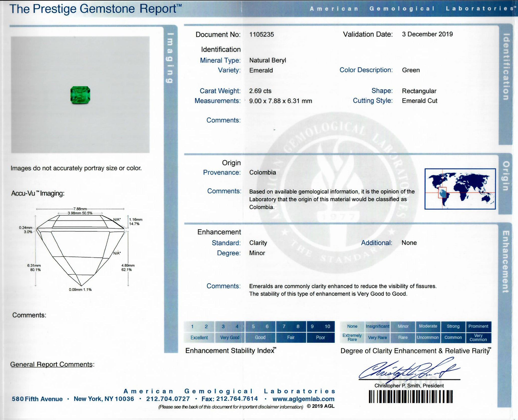Click validation date 3 December 2019
This screenshot has width=518, height=420.
pyautogui.click(x=427, y=34)
